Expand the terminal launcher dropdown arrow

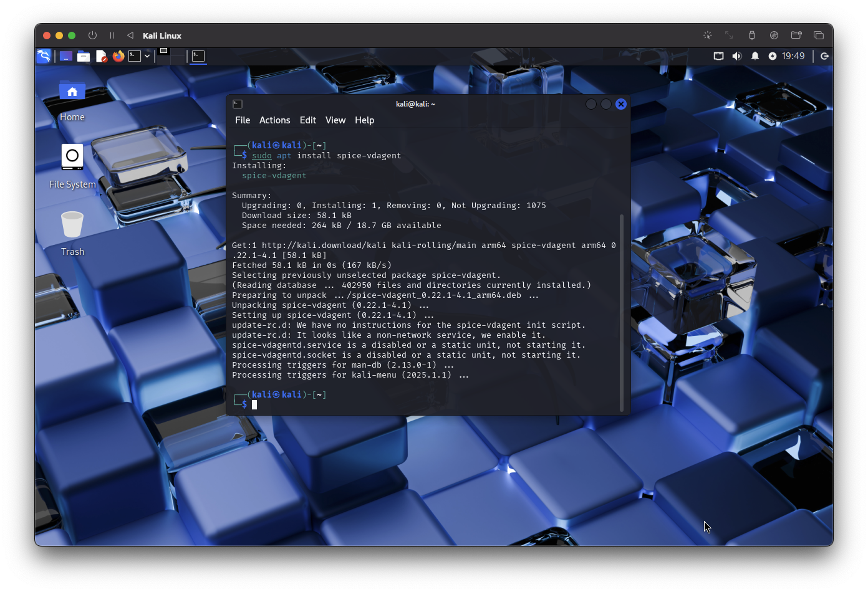(147, 56)
